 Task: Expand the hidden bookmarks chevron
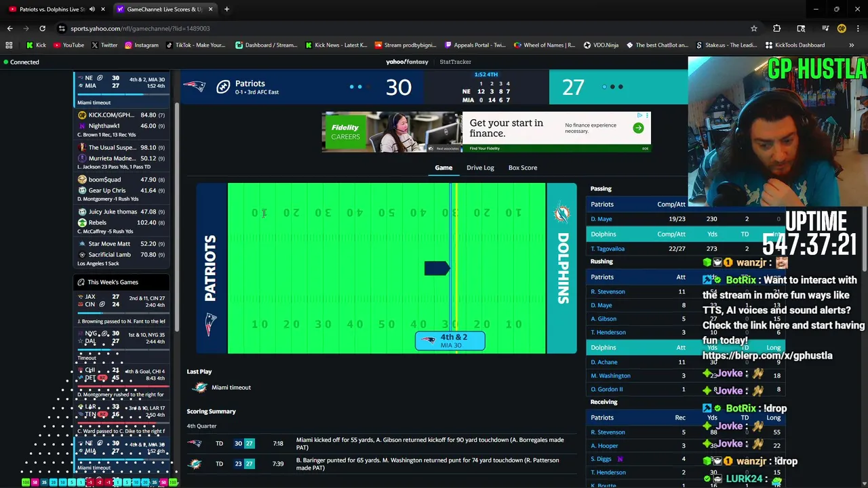click(x=851, y=45)
